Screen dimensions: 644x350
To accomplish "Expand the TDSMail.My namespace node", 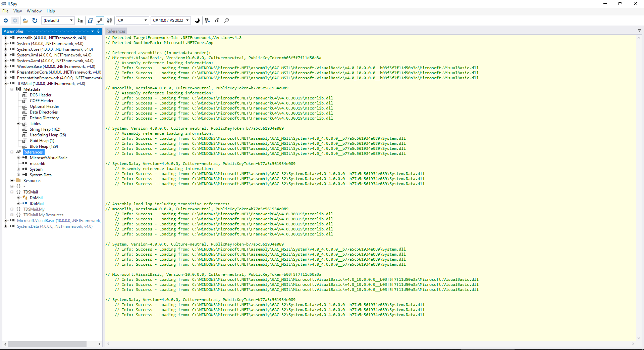I will pyautogui.click(x=12, y=209).
